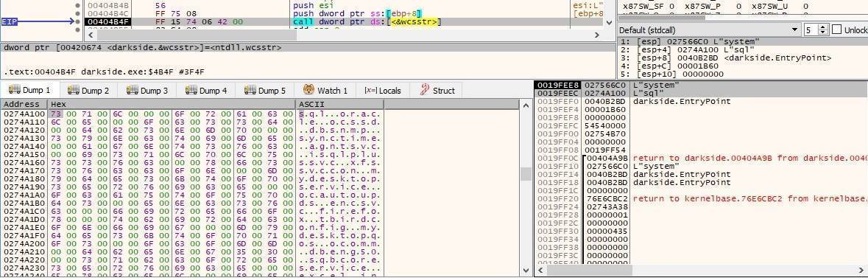Click the registers pane horizontal scrollbar thumb
Image resolution: width=868 pixels, height=278 pixels.
662,17
